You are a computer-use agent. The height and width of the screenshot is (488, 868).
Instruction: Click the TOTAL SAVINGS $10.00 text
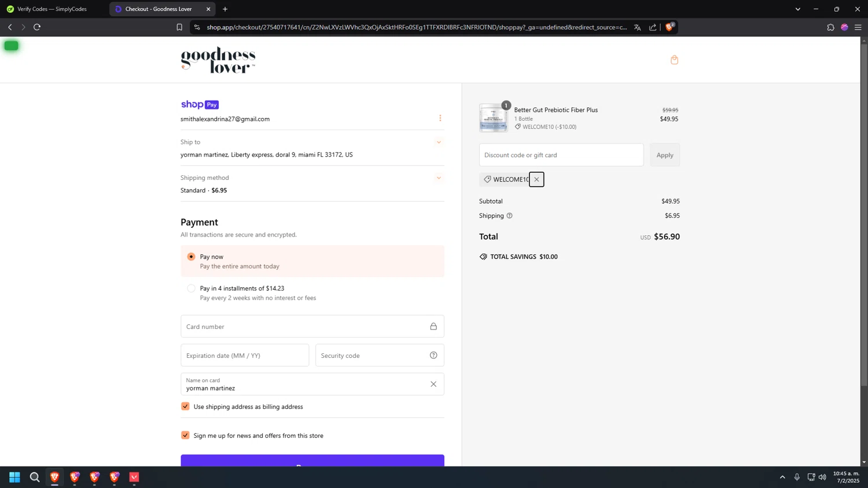pyautogui.click(x=524, y=257)
